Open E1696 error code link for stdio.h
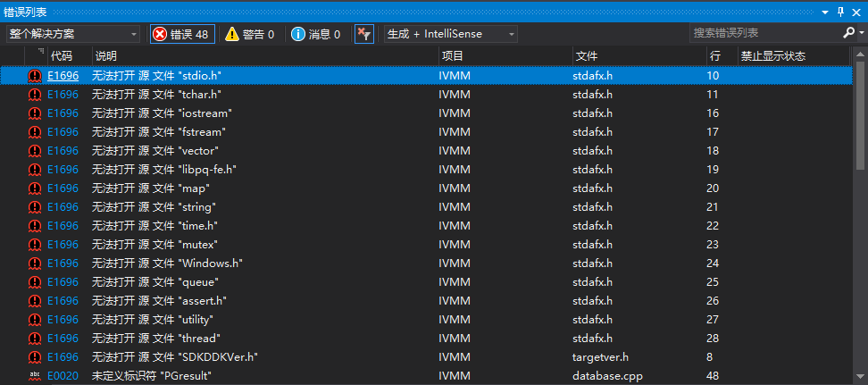 tap(63, 76)
